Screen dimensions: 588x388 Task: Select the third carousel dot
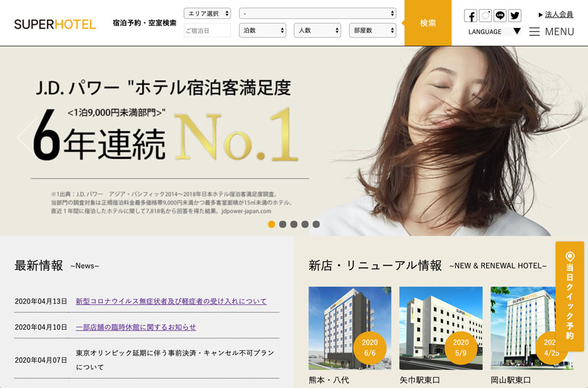coord(294,224)
